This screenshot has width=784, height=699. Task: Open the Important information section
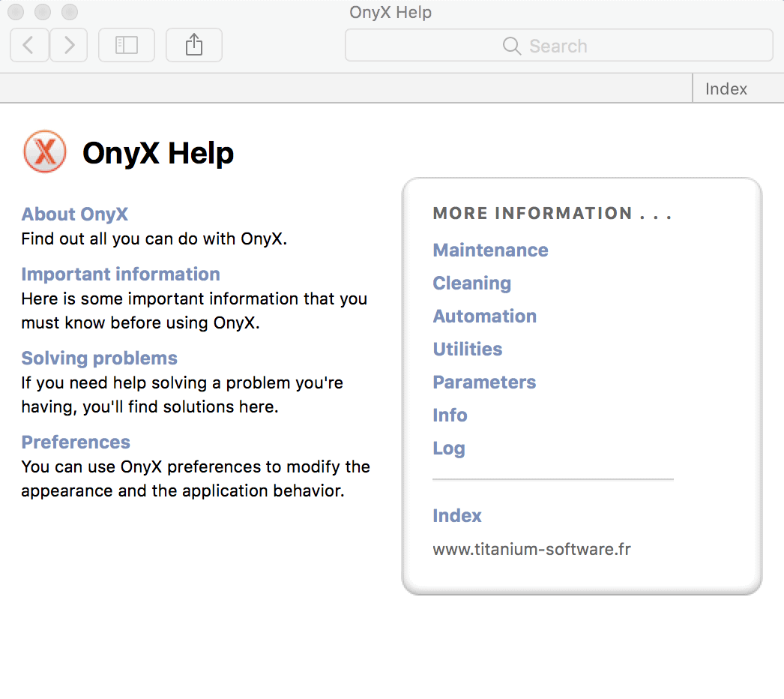[x=120, y=274]
